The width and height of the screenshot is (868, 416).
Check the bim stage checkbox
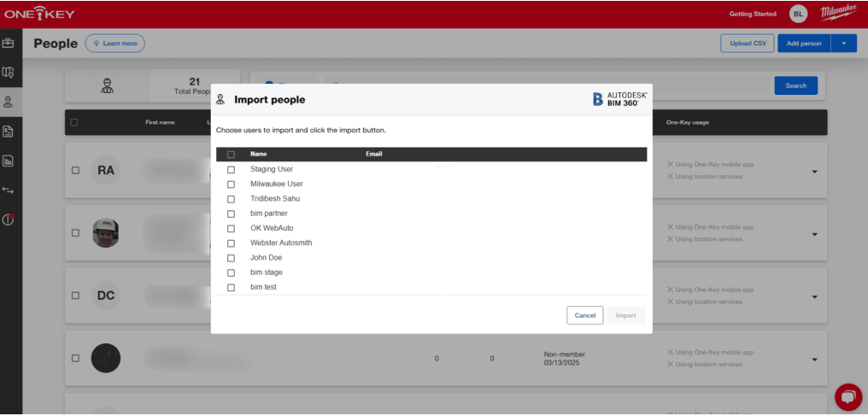coord(231,272)
